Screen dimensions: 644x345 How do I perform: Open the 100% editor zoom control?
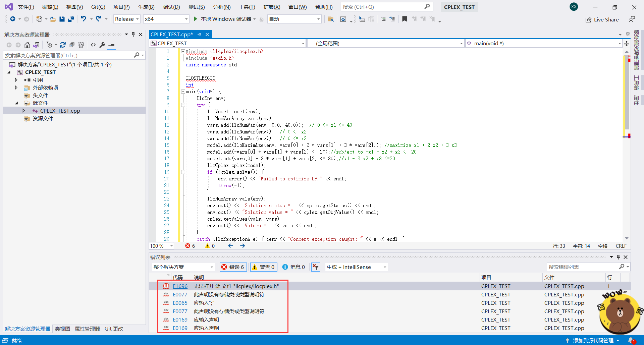pos(161,246)
